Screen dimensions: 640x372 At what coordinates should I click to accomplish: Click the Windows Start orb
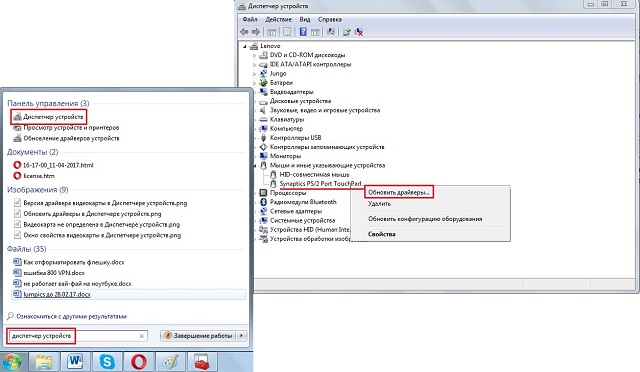point(11,362)
